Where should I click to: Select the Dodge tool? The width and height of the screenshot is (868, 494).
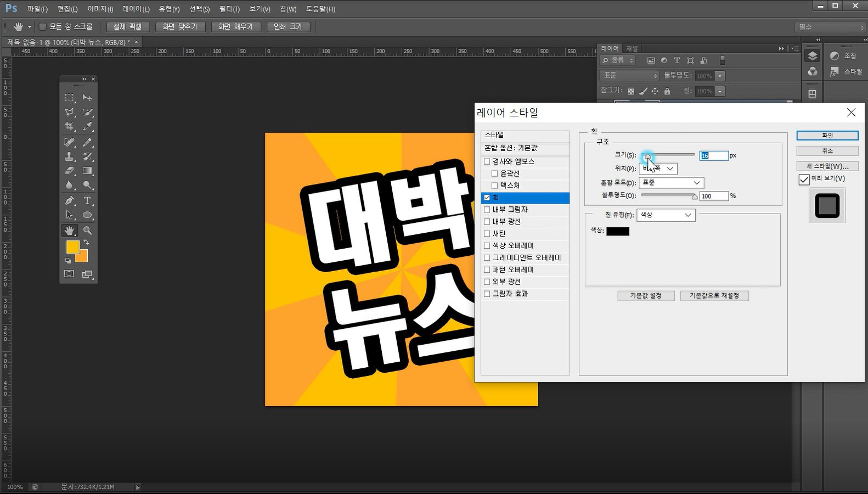tap(87, 185)
